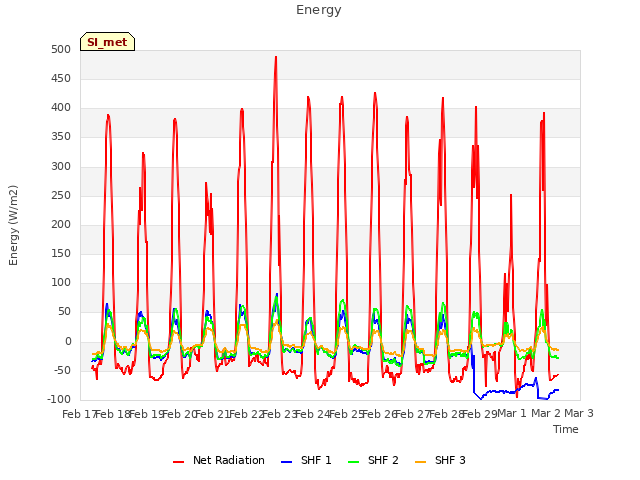Click the highest Net Radiation peak near 490
This screenshot has height=480, width=640.
(x=276, y=58)
